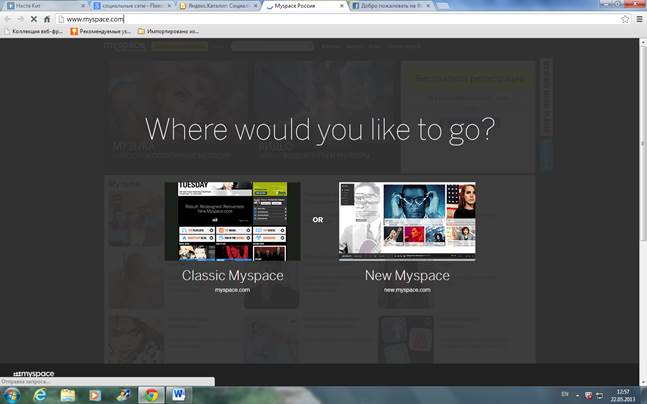Screen dimensions: 647x404
Task: Follow the new.myspace.com link
Action: (x=407, y=290)
